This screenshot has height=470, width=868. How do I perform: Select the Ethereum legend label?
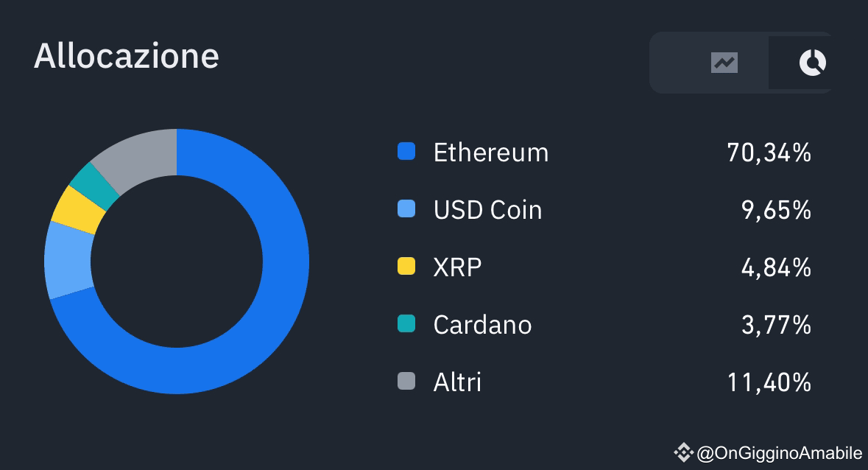pyautogui.click(x=491, y=152)
